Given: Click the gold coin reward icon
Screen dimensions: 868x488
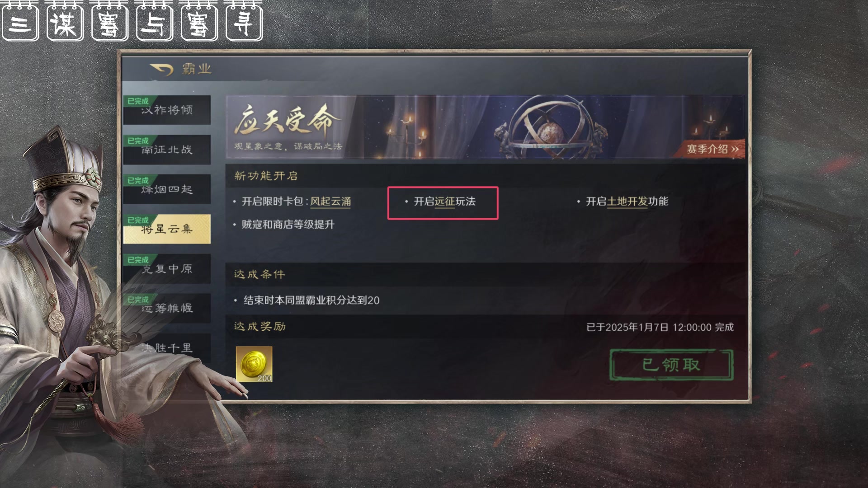Looking at the screenshot, I should tap(254, 364).
